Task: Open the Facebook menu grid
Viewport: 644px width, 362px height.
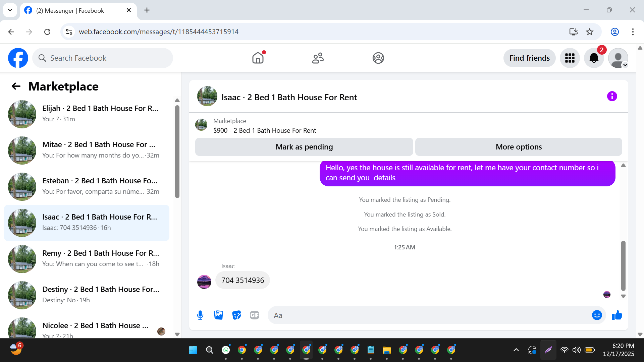Action: coord(570,58)
